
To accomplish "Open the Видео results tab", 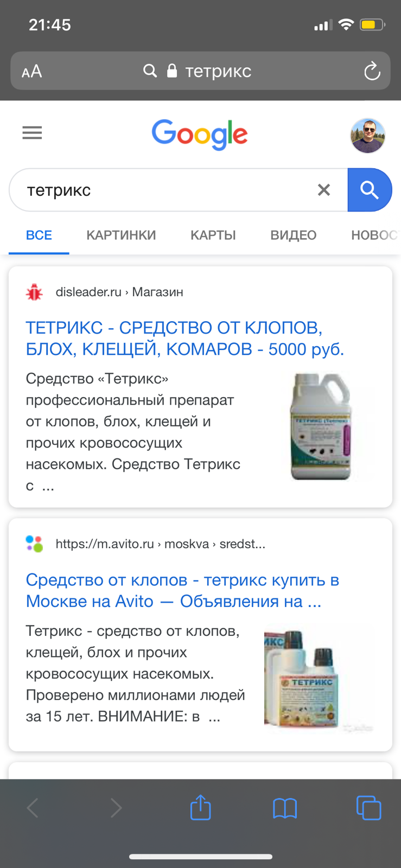I will click(x=293, y=235).
